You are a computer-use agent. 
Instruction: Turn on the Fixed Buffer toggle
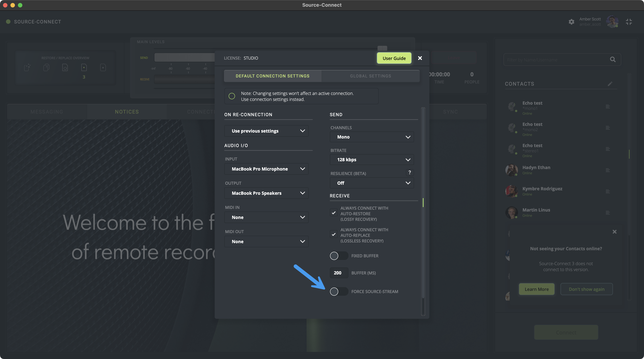click(x=339, y=256)
